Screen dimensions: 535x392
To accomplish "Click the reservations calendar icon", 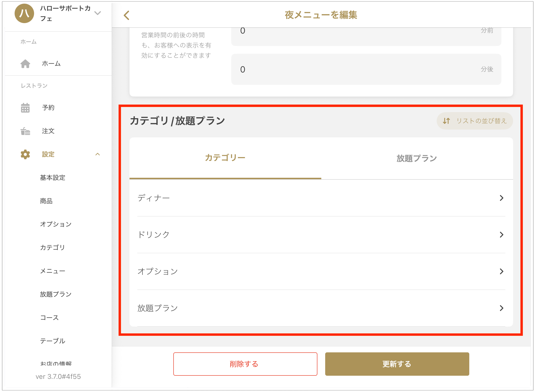I will click(25, 108).
